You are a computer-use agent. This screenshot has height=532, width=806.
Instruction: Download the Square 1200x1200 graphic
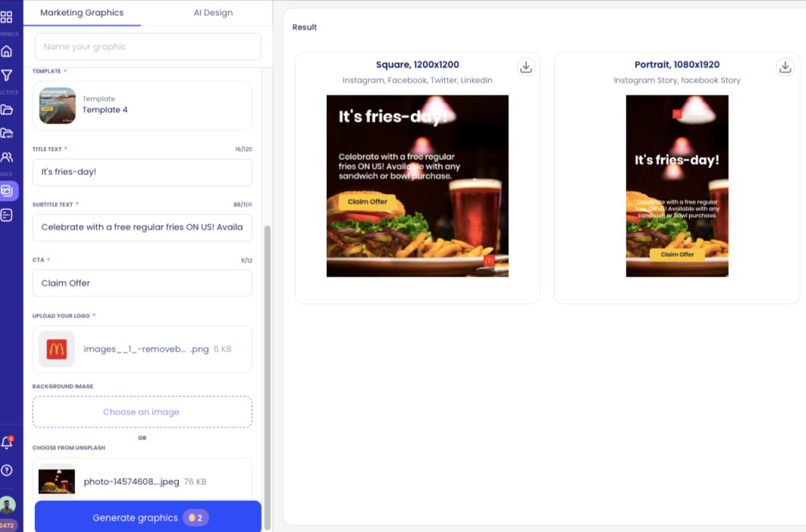pos(525,67)
